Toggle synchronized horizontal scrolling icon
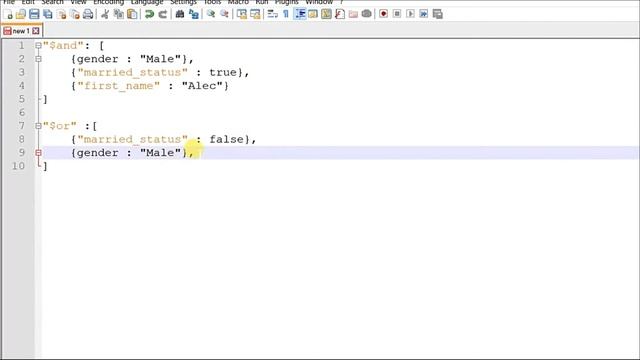Screen dimensions: 640x360 click(x=255, y=14)
